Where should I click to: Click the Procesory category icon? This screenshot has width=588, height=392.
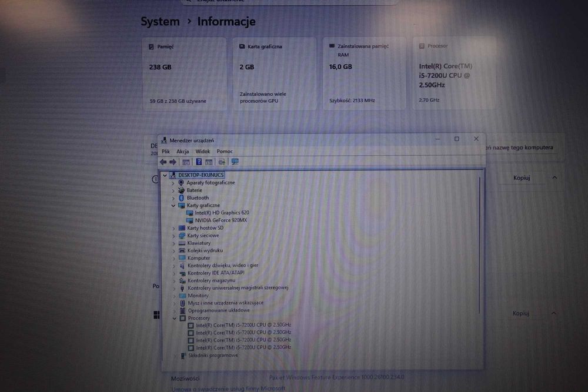pos(183,318)
